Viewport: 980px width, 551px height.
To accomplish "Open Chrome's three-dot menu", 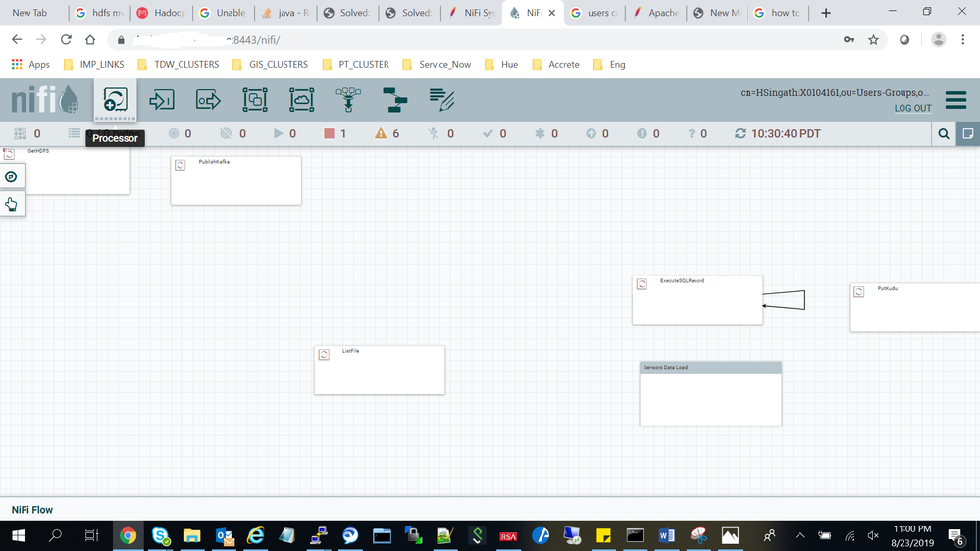I will coord(963,40).
